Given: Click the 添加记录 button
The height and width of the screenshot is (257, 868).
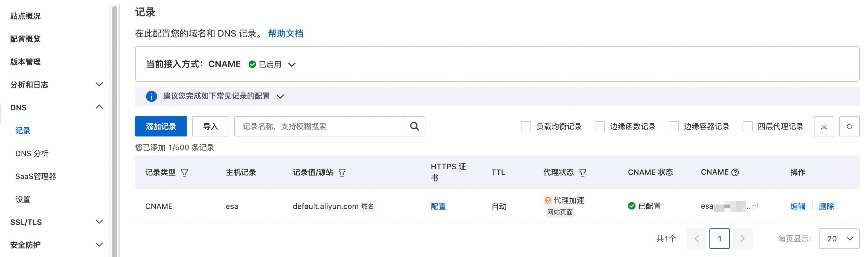Looking at the screenshot, I should point(161,126).
